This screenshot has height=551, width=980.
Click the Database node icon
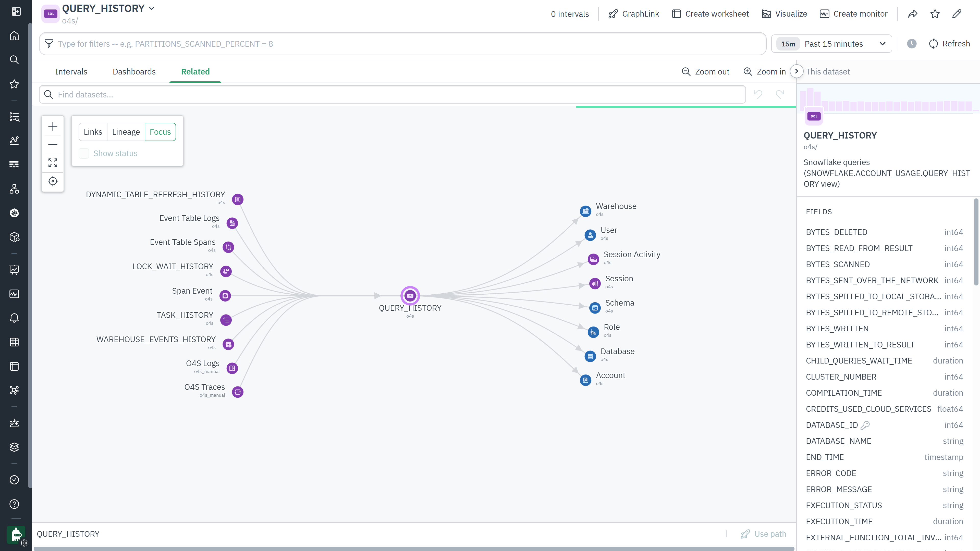click(590, 356)
